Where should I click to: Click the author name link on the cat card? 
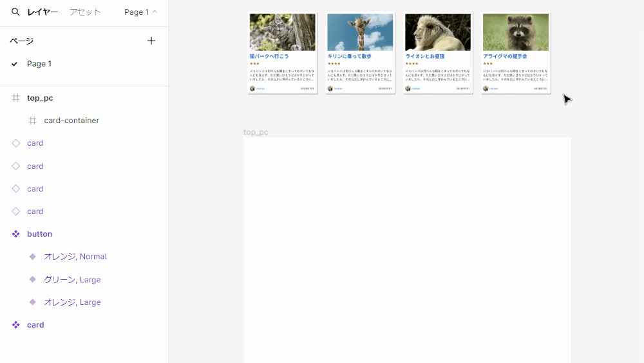tap(260, 88)
